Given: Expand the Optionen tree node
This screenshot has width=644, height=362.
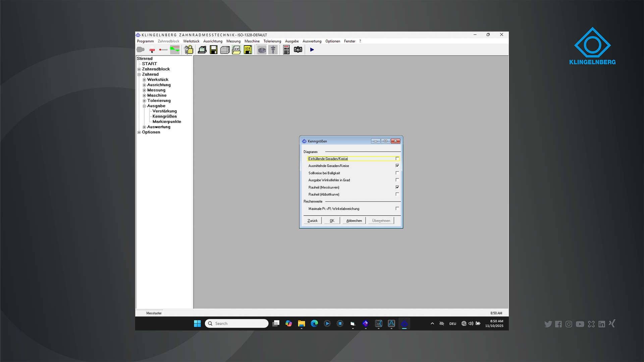Looking at the screenshot, I should 139,132.
